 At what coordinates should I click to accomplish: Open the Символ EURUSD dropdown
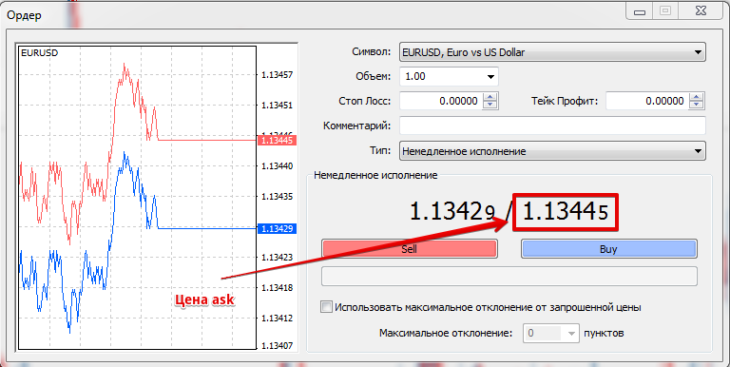point(552,52)
